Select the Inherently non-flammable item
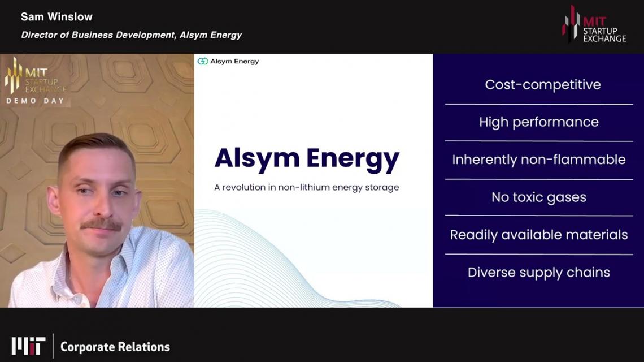Screen dimensions: 644x362 [x=538, y=160]
